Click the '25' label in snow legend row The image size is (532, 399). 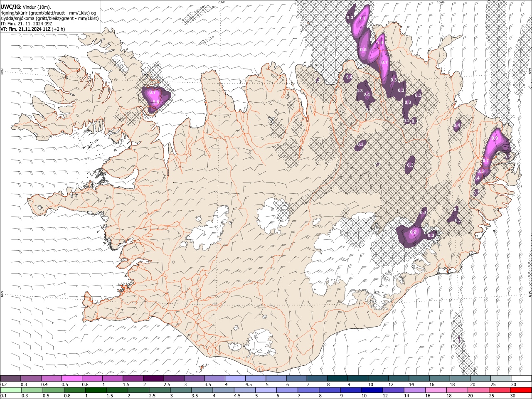(x=493, y=384)
